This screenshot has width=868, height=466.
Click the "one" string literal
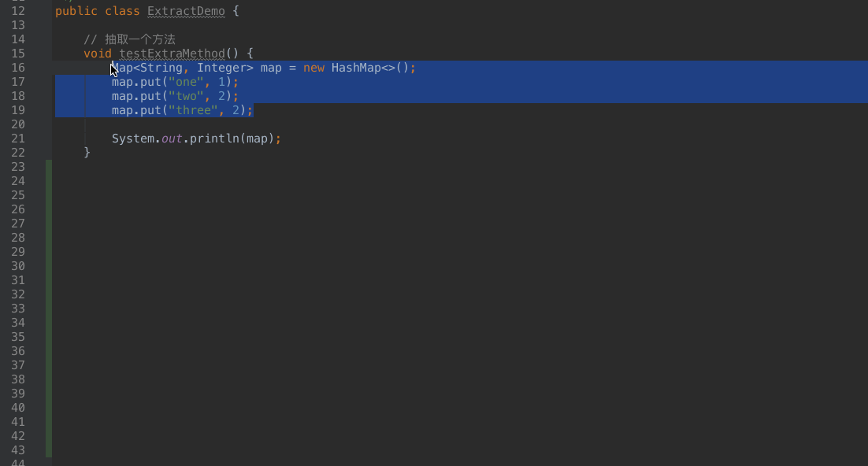click(x=186, y=82)
